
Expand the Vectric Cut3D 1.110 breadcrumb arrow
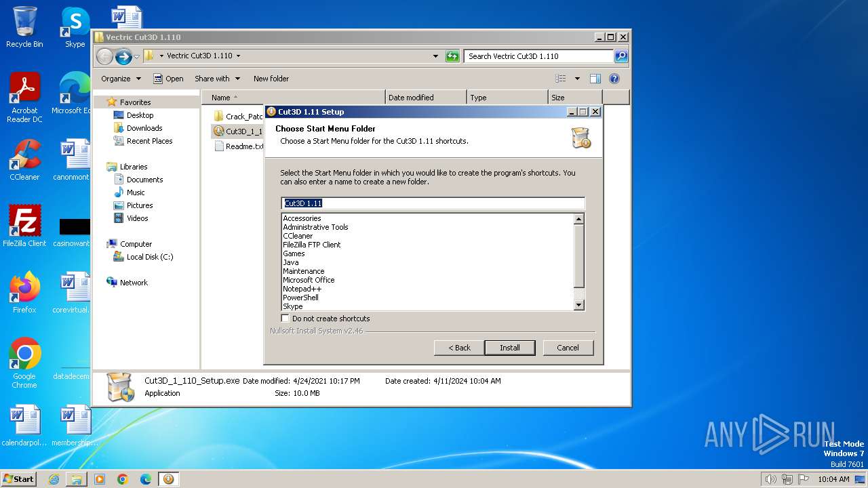[238, 56]
